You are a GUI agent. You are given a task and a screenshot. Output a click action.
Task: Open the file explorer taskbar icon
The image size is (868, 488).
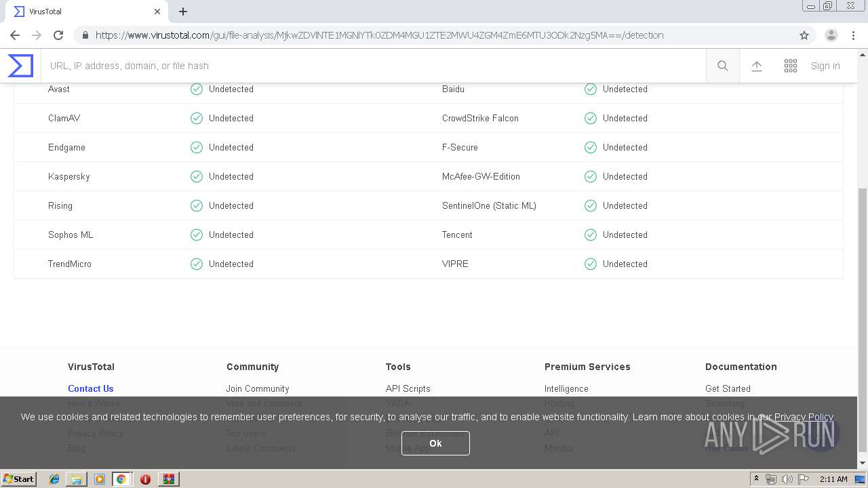coord(77,479)
